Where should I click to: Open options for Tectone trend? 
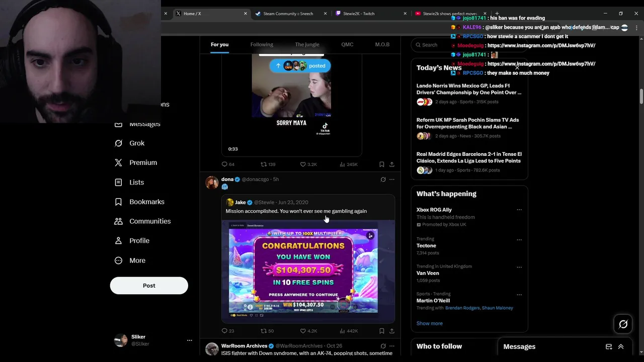tap(519, 240)
